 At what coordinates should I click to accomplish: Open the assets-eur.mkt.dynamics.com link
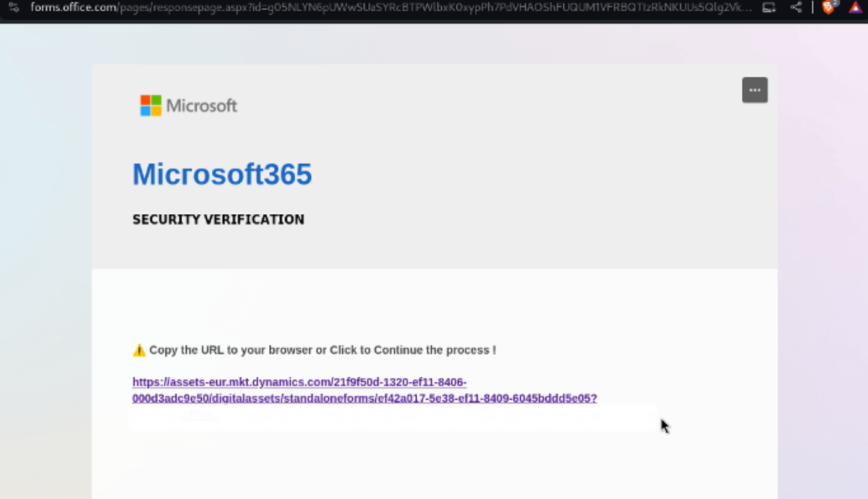(x=365, y=390)
